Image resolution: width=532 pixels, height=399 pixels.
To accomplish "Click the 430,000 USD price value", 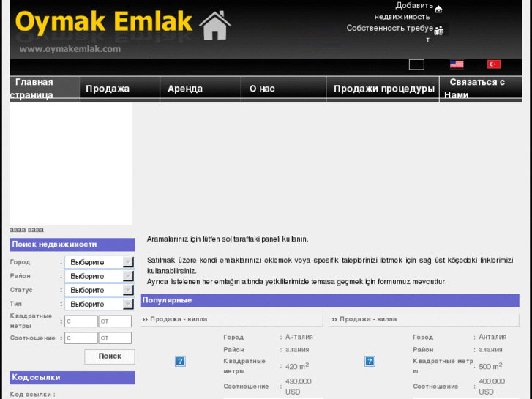I will 299,387.
